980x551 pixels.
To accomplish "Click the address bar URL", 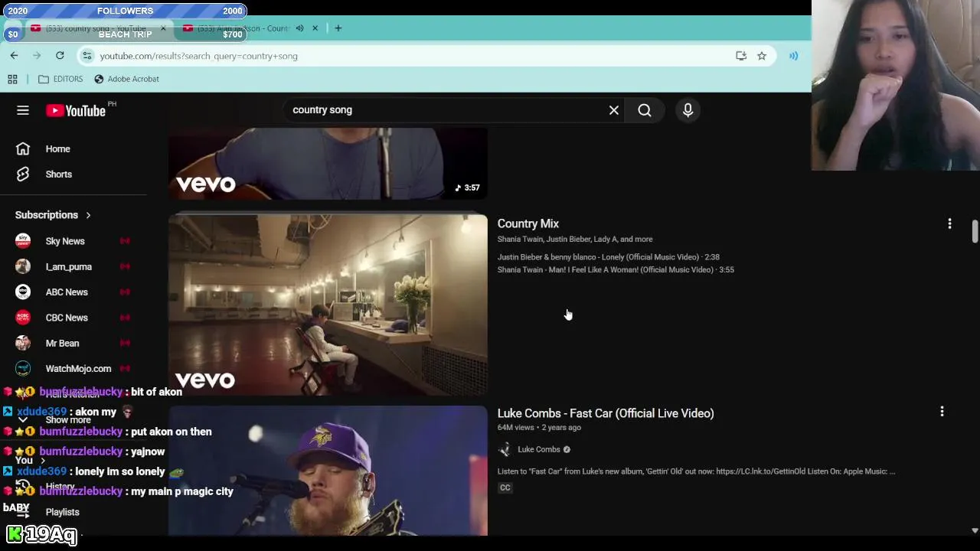I will [198, 56].
